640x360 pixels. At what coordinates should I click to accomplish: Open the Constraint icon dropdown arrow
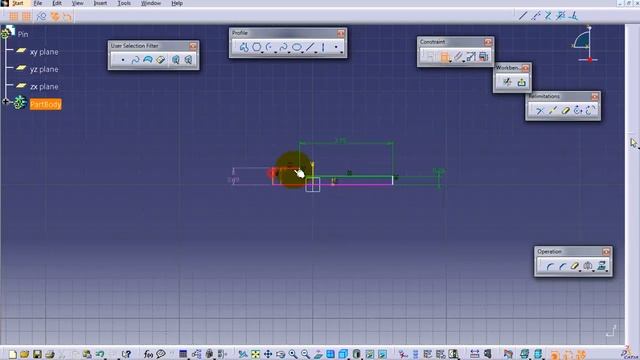coord(450,62)
